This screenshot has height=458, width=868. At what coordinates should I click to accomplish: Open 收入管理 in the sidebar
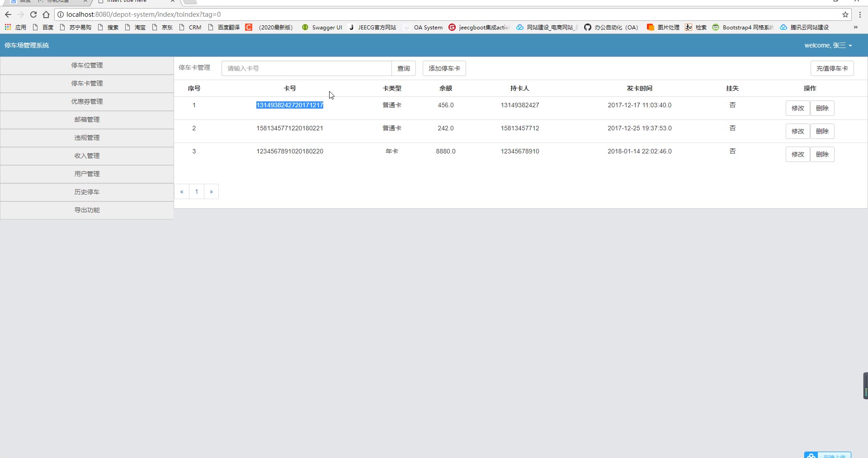click(87, 156)
